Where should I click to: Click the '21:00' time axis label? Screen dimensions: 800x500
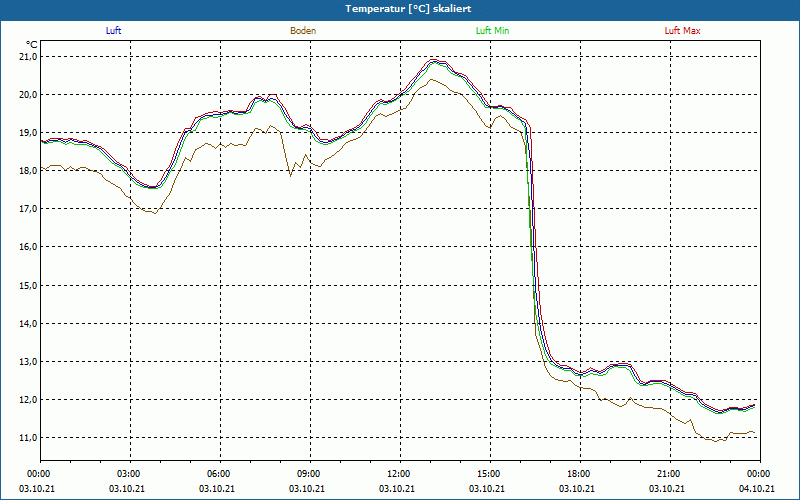point(668,474)
